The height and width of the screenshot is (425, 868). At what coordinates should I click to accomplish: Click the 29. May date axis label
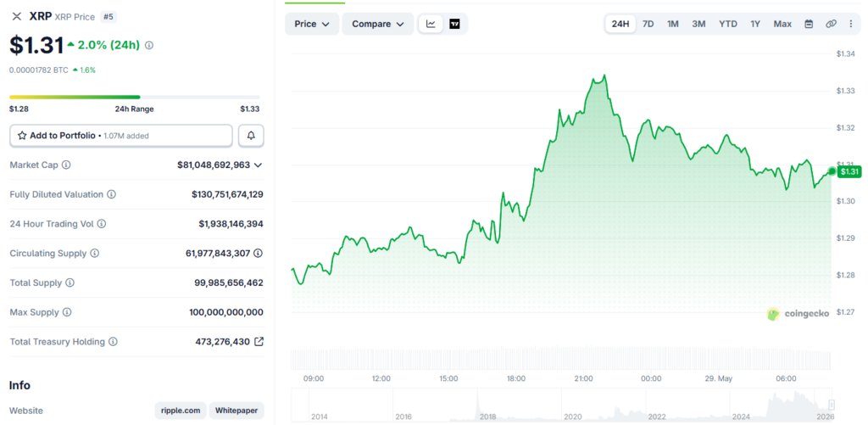point(718,379)
